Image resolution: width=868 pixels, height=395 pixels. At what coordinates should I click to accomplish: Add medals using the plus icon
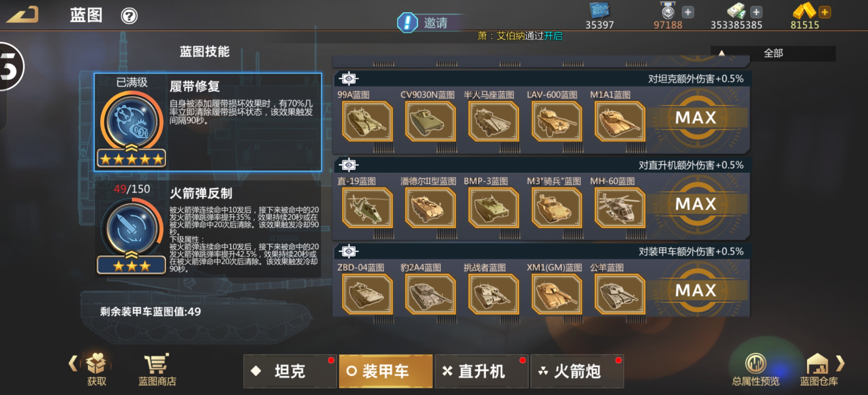pyautogui.click(x=688, y=12)
